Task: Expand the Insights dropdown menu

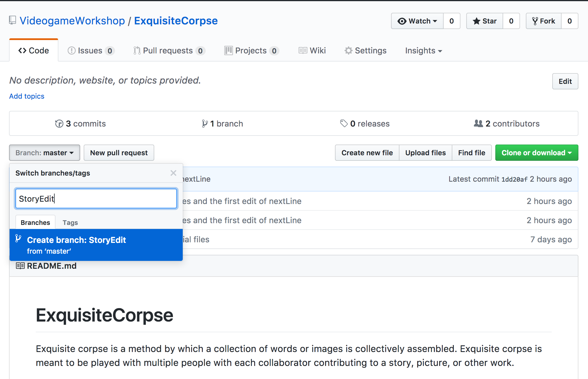Action: point(424,50)
